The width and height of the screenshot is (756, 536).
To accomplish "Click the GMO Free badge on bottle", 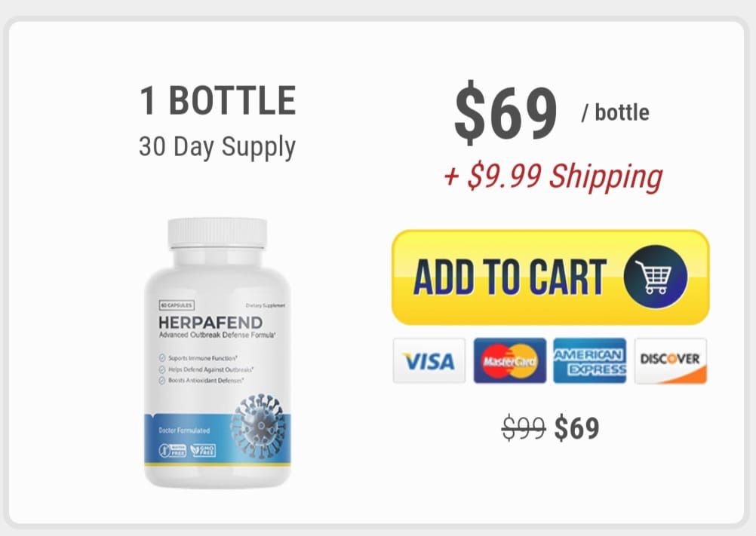I will (x=203, y=450).
